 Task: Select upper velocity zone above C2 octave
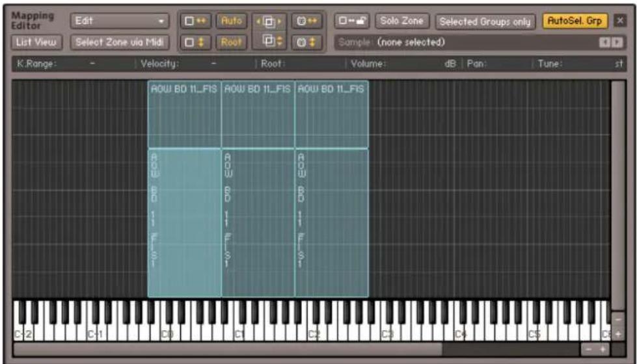tap(332, 114)
